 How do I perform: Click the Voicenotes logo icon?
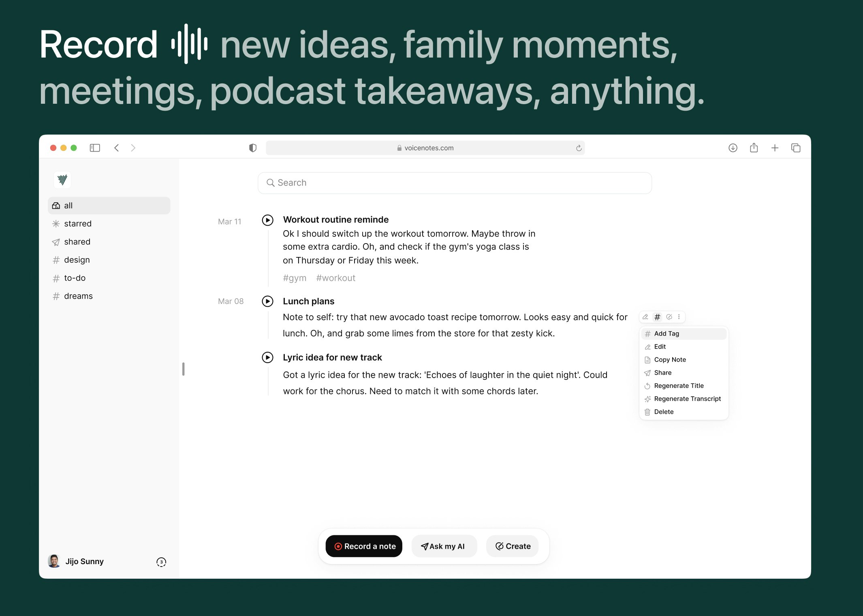click(x=62, y=180)
